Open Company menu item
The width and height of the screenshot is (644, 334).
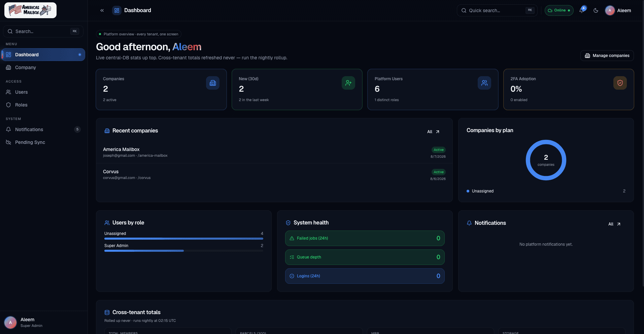43,67
